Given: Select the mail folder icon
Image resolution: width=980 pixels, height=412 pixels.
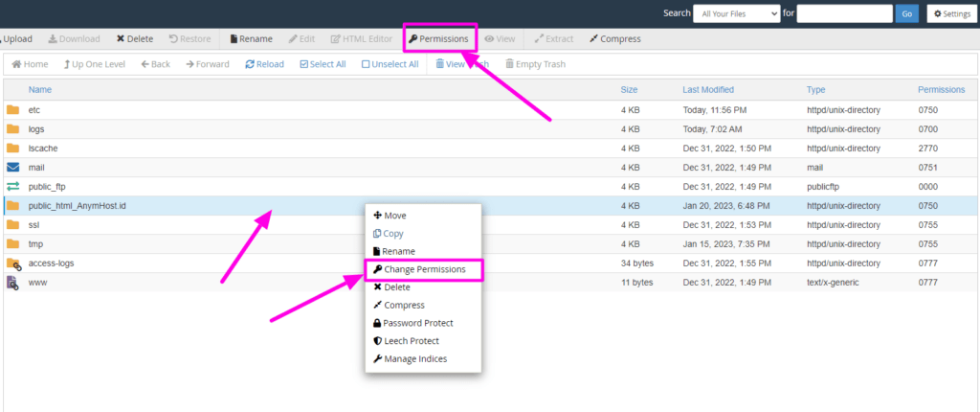Looking at the screenshot, I should [13, 168].
